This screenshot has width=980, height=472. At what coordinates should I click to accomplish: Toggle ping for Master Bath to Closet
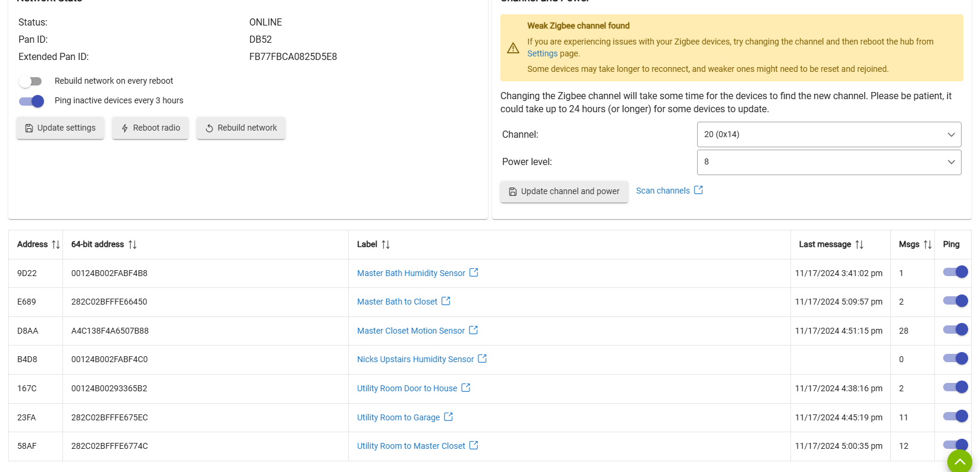coord(955,300)
